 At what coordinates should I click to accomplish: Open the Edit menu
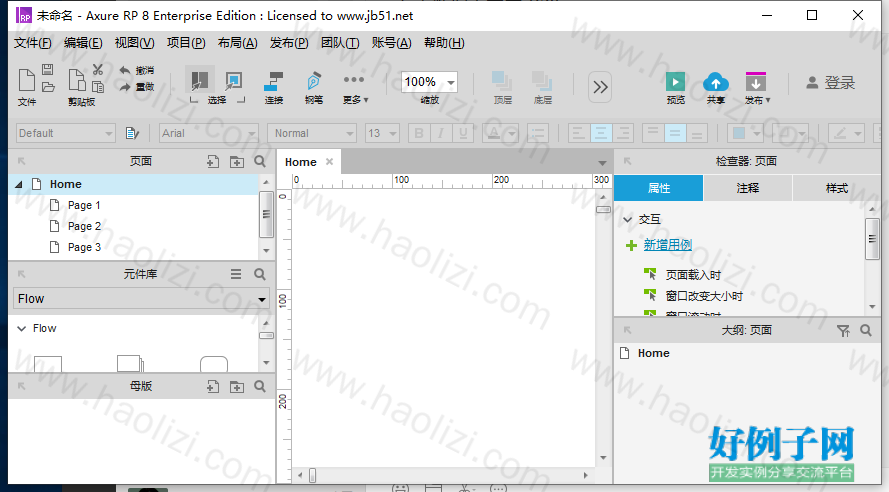click(x=83, y=43)
